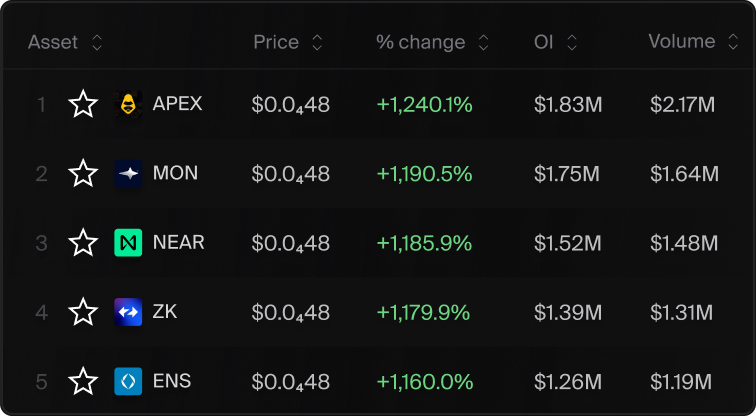
Task: Star the NEAR asset
Action: (83, 242)
